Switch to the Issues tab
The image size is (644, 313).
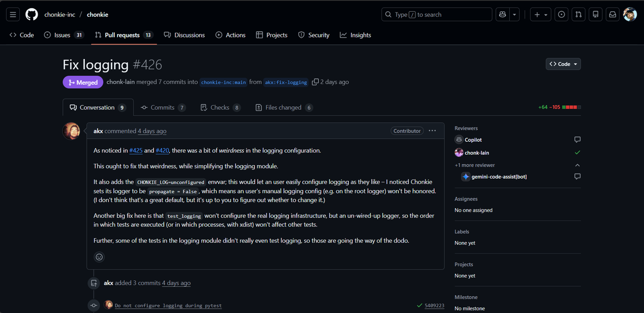pos(63,35)
